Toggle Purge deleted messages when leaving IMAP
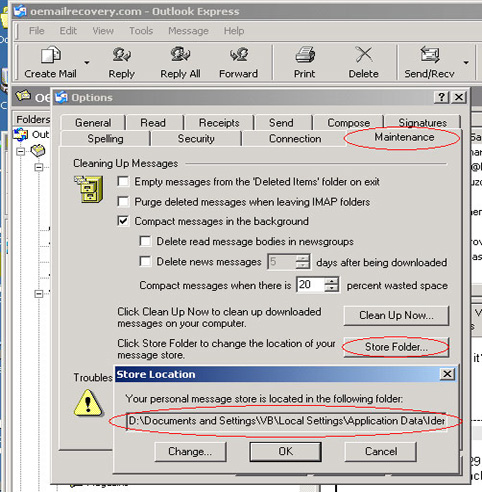The width and height of the screenshot is (482, 492). coord(123,202)
